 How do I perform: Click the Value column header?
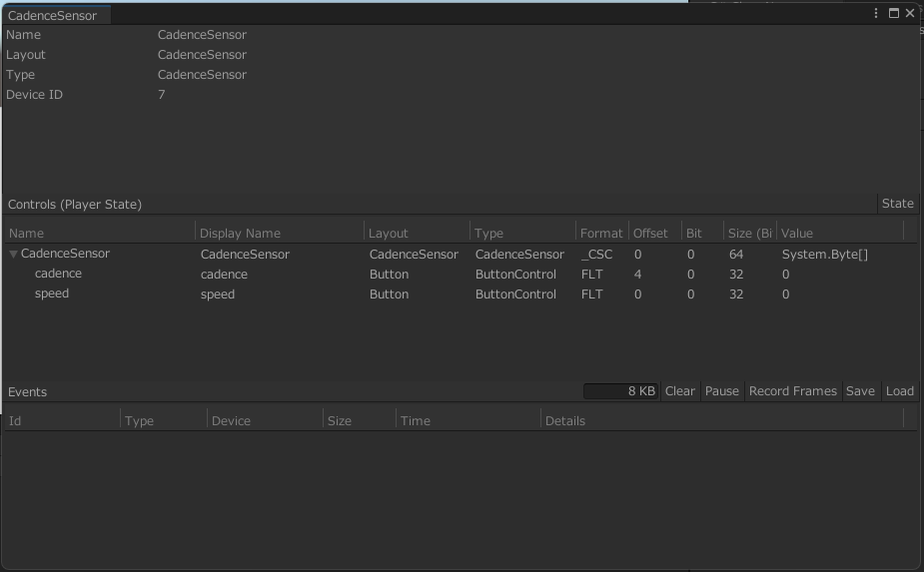pos(840,234)
